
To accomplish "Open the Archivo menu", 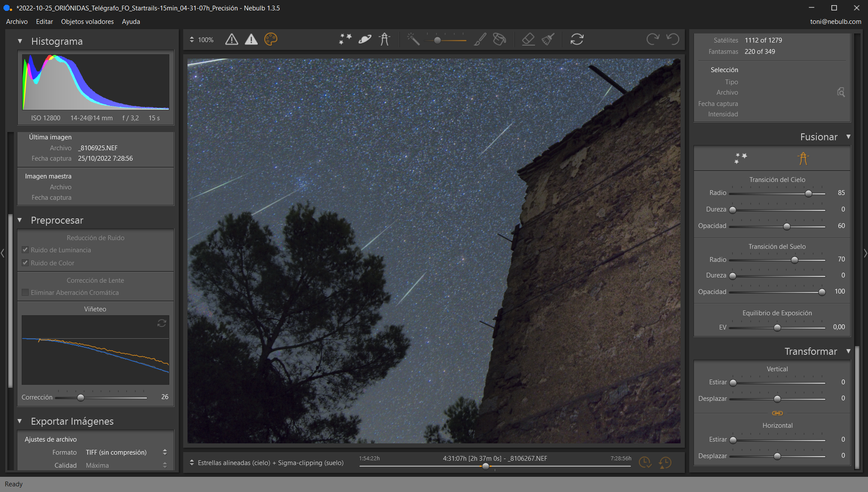I will coord(17,21).
